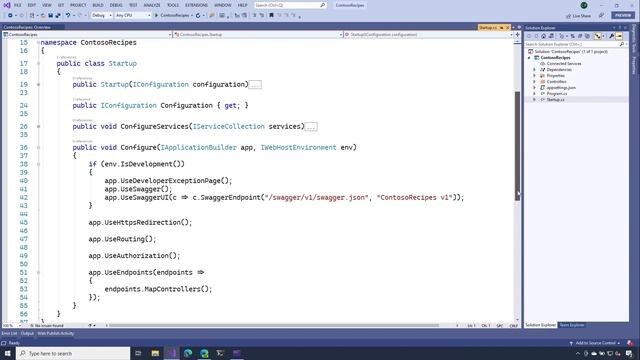Click the Solution Explorer Properties wrench icon
Viewport: 640px width, 360px height.
[x=611, y=36]
